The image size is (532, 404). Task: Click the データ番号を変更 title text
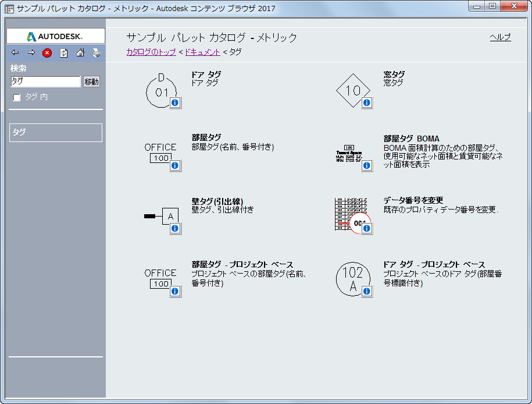point(413,200)
